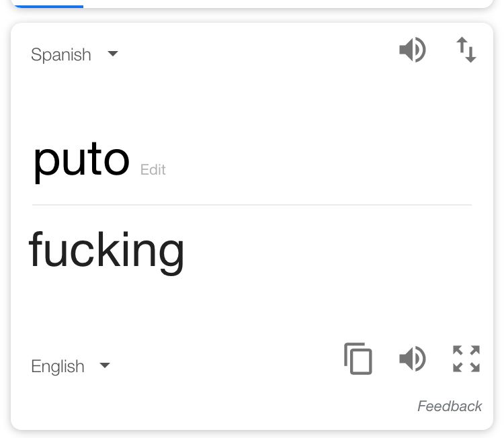Image resolution: width=504 pixels, height=438 pixels.
Task: Copy the English translation to clipboard
Action: tap(358, 359)
